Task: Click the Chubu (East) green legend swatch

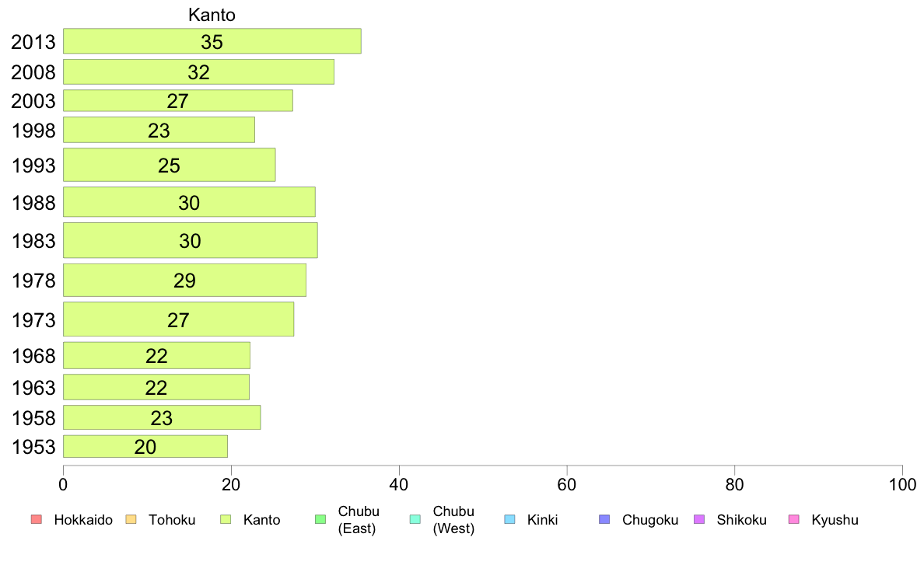Action: coord(320,520)
